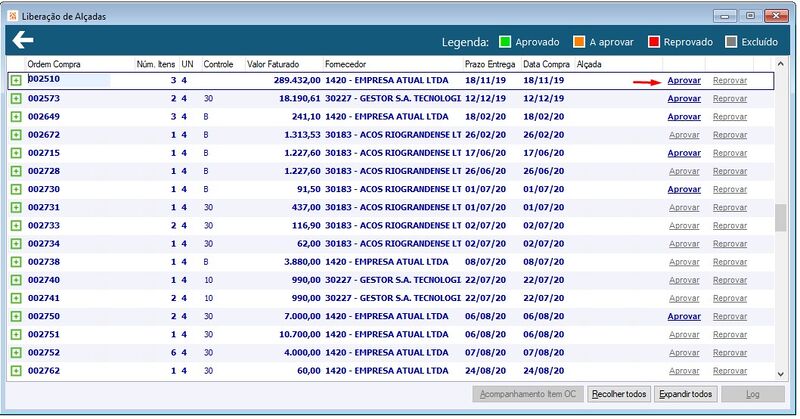Viewport: 800px width, 419px height.
Task: Select value 18.190,61 cell
Action: [x=299, y=98]
